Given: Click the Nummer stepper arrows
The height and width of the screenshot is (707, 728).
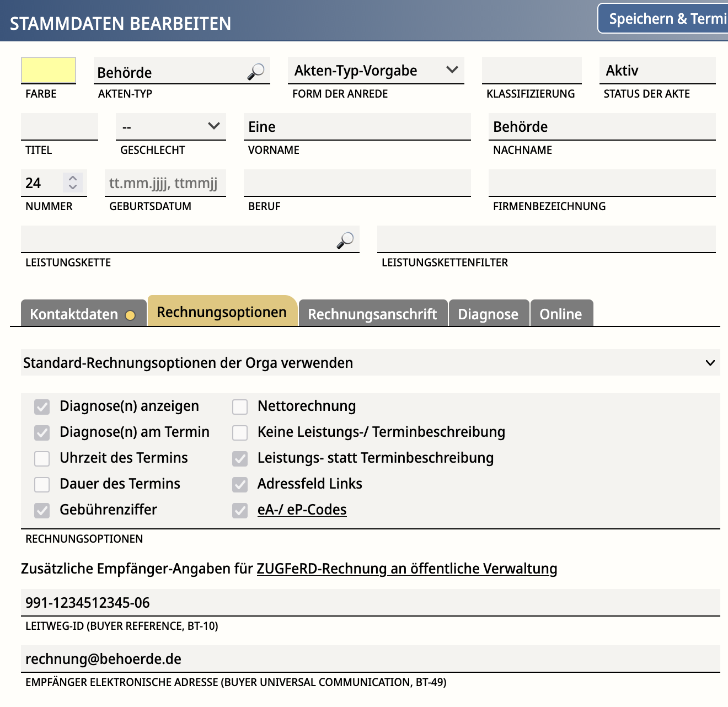Looking at the screenshot, I should (73, 183).
